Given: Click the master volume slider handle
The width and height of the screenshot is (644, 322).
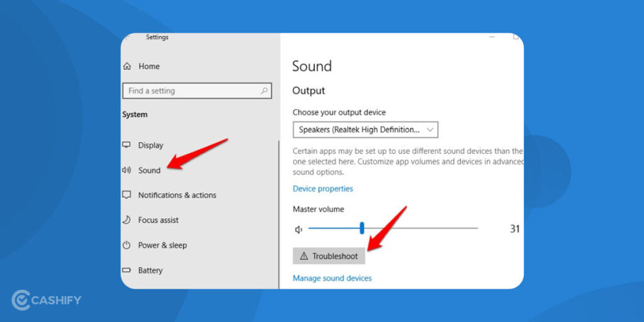Looking at the screenshot, I should click(362, 228).
